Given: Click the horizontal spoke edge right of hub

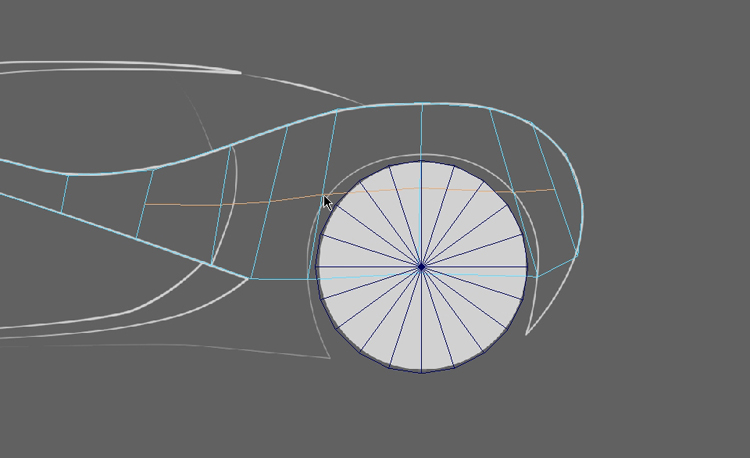Looking at the screenshot, I should click(475, 267).
